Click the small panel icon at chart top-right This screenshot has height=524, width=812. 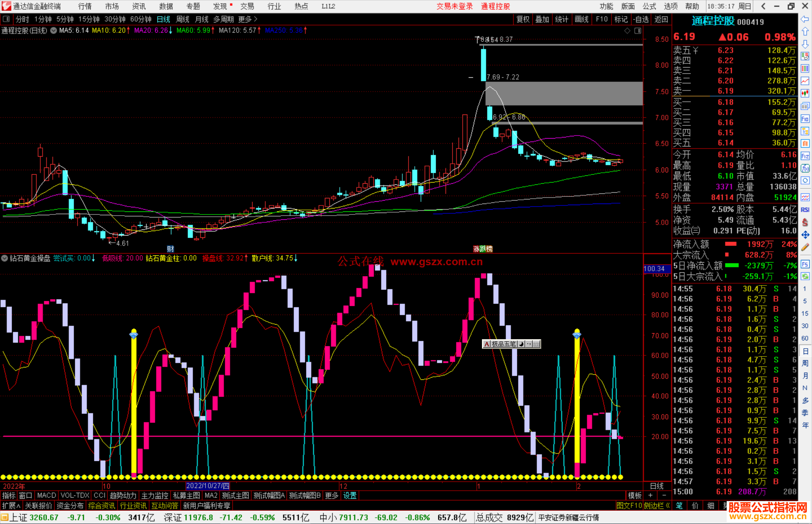(638, 31)
